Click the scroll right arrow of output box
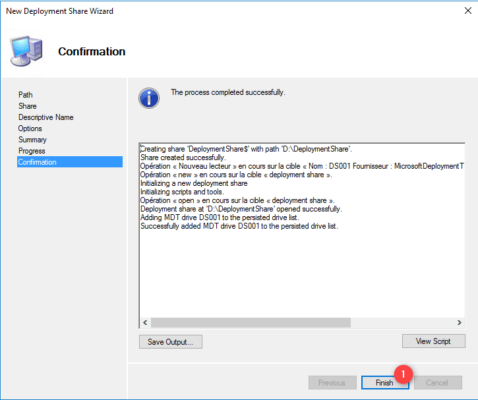The height and width of the screenshot is (400, 478). click(459, 322)
